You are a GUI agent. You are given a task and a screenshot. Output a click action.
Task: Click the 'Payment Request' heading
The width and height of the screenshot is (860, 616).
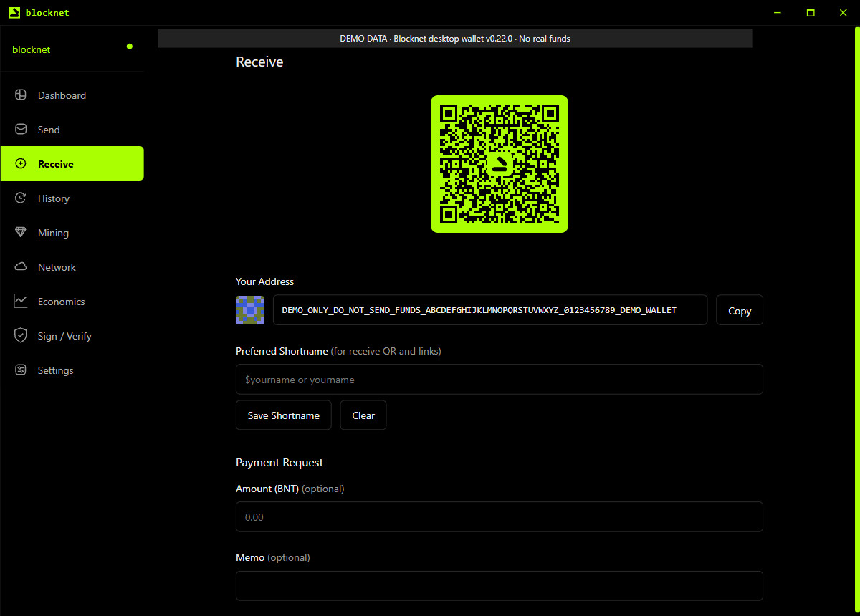279,463
